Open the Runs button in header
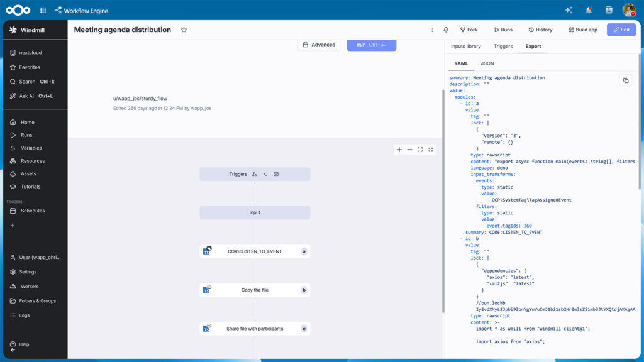The width and height of the screenshot is (644, 362). pos(503,30)
